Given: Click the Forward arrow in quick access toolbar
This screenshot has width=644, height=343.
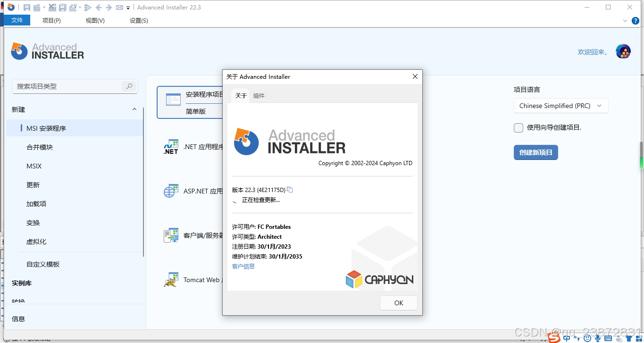Looking at the screenshot, I should pyautogui.click(x=109, y=8).
